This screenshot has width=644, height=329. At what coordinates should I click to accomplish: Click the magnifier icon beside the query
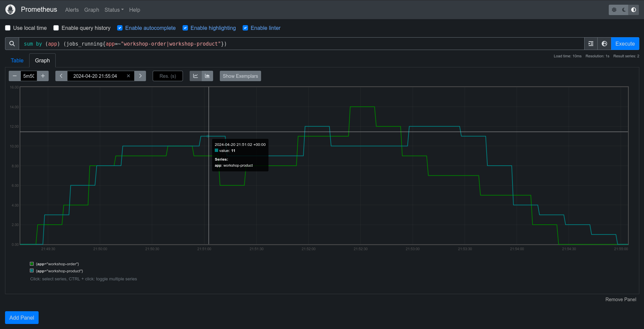click(x=12, y=44)
